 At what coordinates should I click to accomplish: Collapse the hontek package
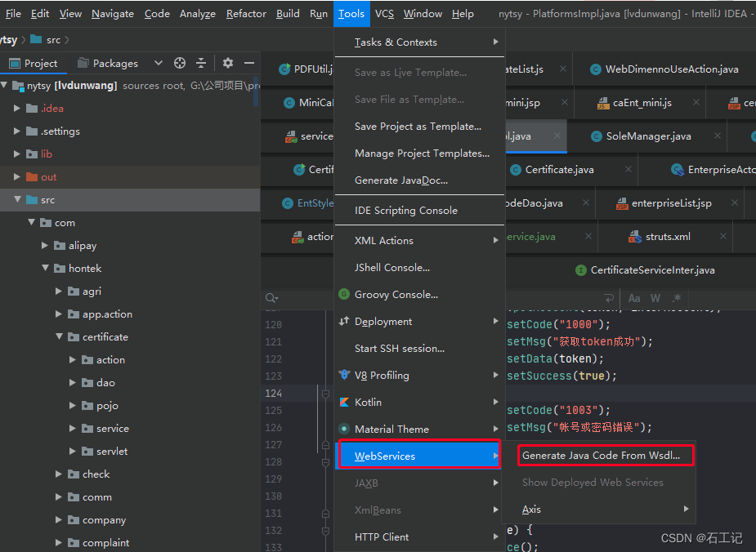point(45,268)
